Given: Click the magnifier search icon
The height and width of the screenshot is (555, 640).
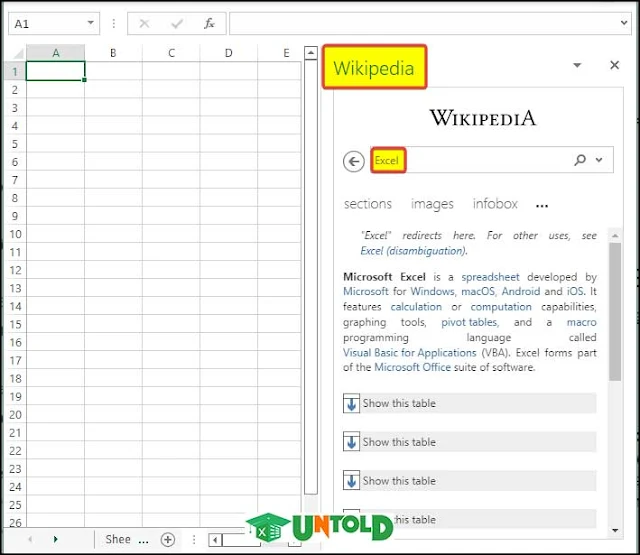Looking at the screenshot, I should 580,160.
